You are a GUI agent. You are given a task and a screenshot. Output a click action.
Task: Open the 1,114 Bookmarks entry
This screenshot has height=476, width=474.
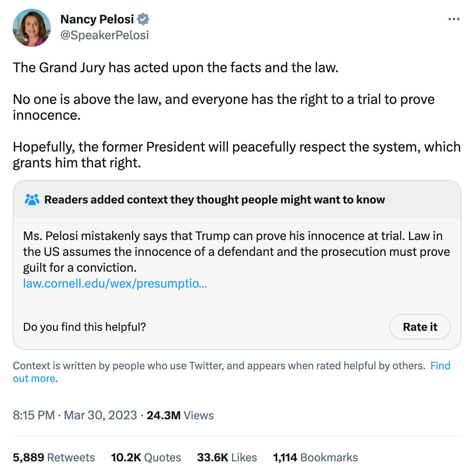coord(315,457)
